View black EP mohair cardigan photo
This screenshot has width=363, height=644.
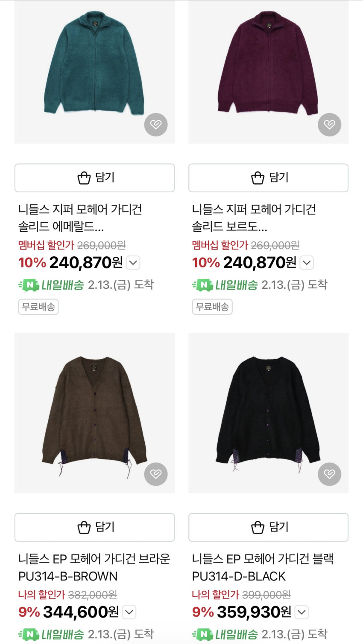[268, 412]
